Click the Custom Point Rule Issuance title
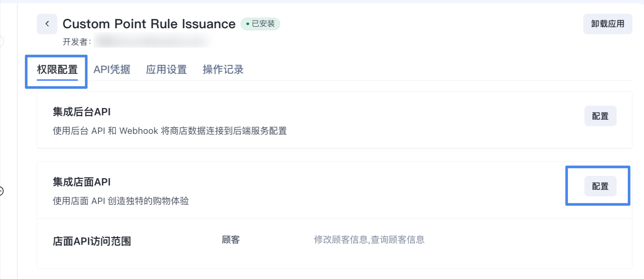 (149, 24)
